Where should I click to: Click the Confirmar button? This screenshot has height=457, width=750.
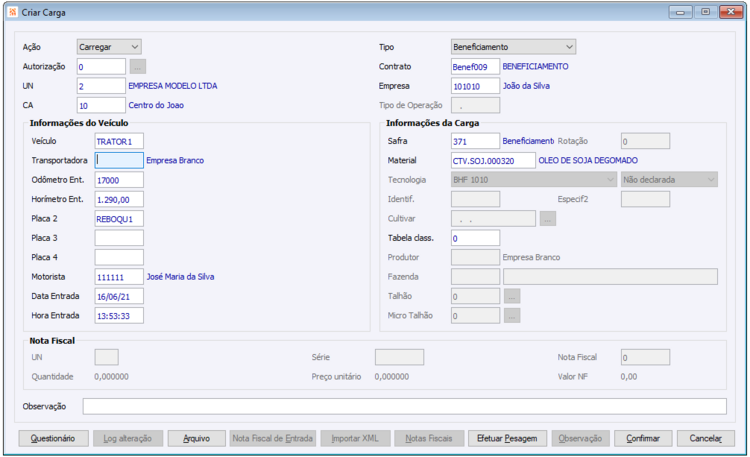coord(643,438)
